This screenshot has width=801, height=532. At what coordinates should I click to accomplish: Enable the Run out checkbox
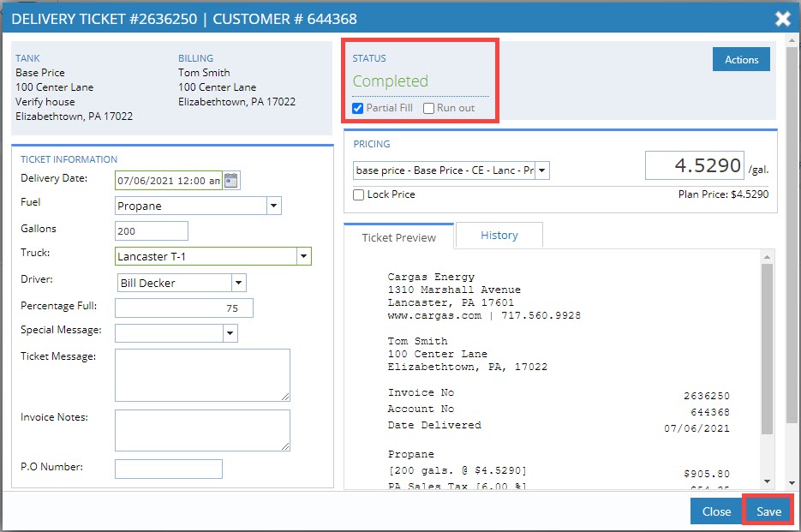429,108
